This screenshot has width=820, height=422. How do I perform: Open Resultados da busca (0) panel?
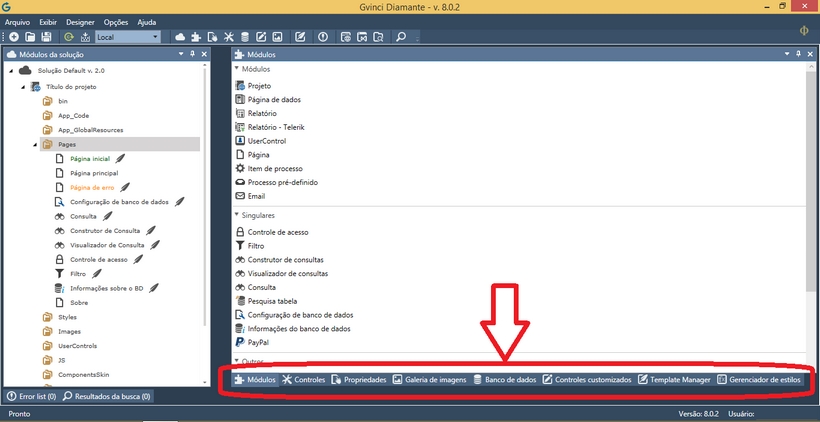[106, 397]
